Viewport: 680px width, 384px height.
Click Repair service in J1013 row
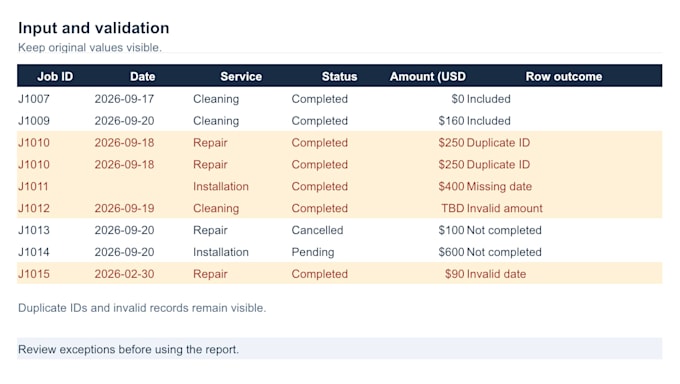pos(210,230)
